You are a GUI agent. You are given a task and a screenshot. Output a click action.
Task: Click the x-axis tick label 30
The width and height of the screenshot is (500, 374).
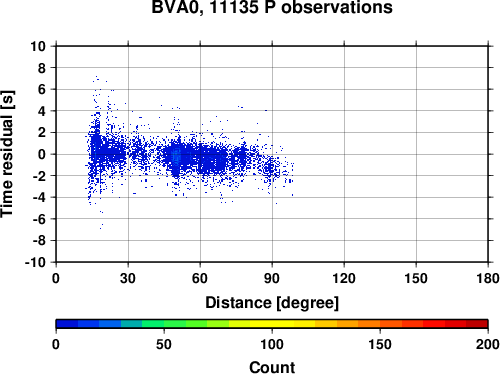click(x=128, y=278)
